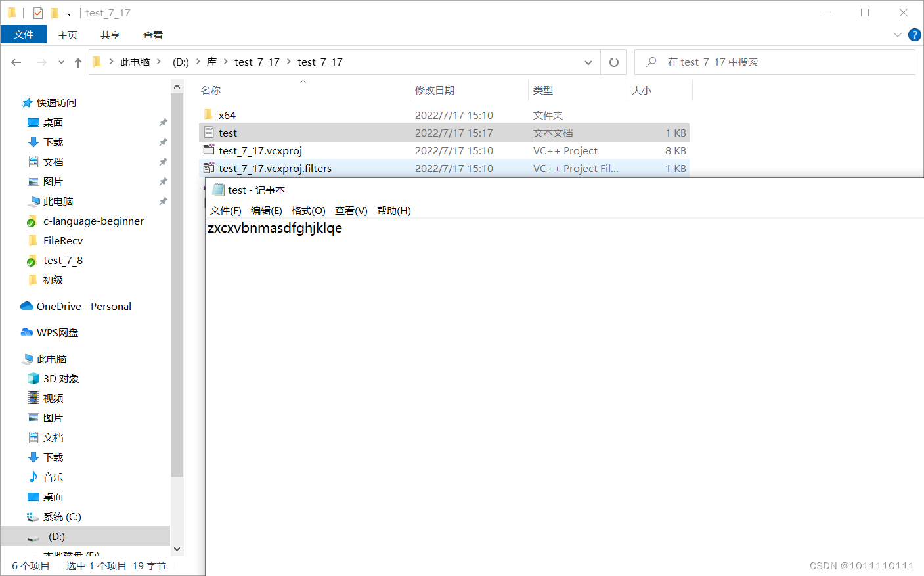This screenshot has height=576, width=924.
Task: Click the refresh icon in the address bar
Action: 614,62
